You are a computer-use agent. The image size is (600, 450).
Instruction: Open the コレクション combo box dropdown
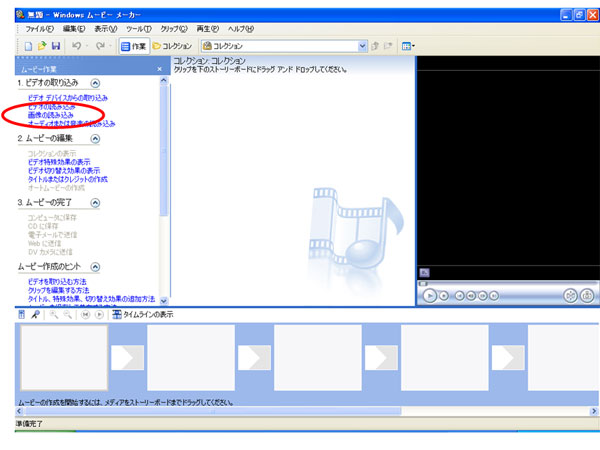pos(362,46)
